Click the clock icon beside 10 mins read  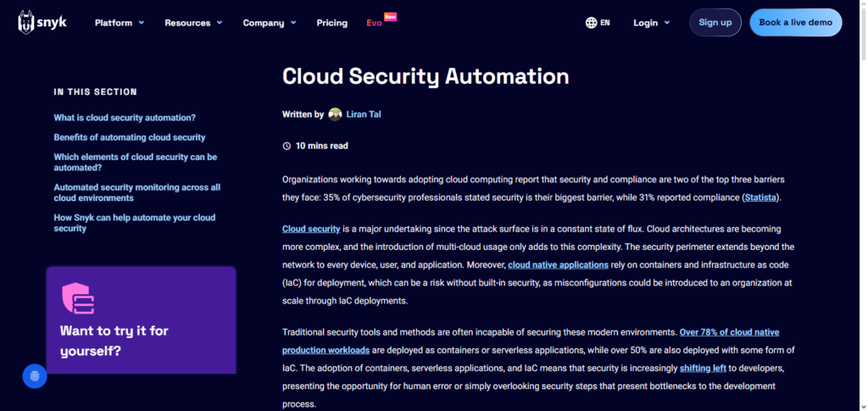[287, 146]
